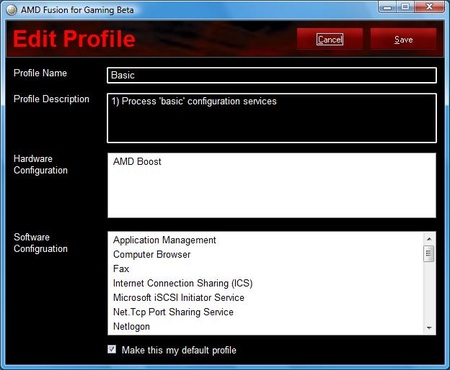Click the AMD Fusion title bar icon
Image resolution: width=450 pixels, height=370 pixels.
click(12, 10)
